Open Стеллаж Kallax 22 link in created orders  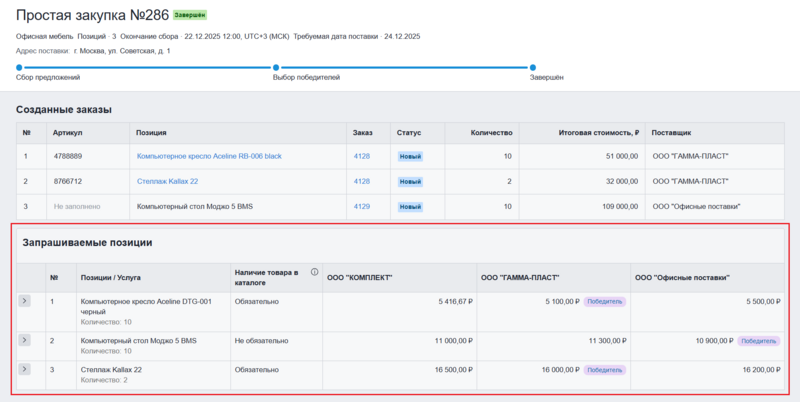pos(167,181)
